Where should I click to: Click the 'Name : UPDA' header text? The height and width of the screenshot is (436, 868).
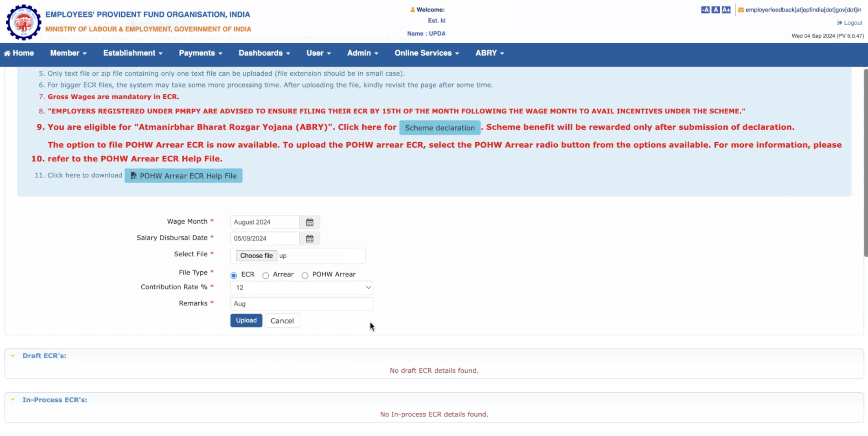coord(426,34)
